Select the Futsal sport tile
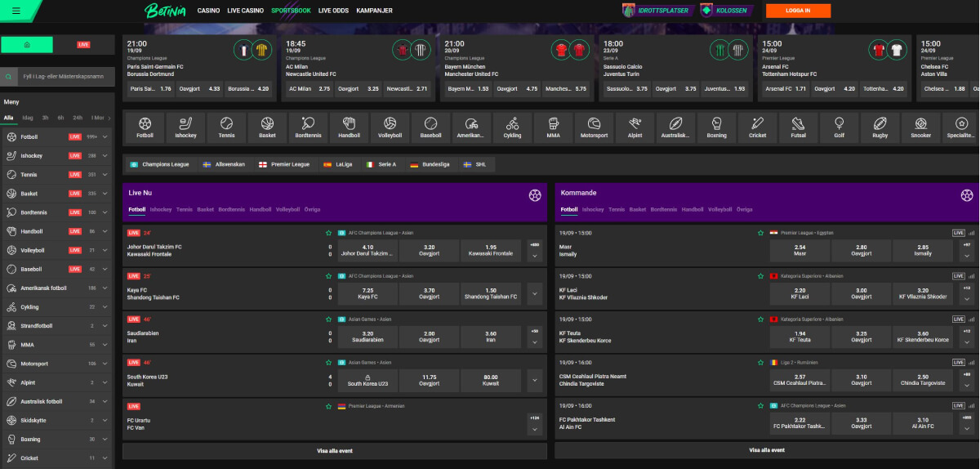The height and width of the screenshot is (469, 980). tap(798, 127)
